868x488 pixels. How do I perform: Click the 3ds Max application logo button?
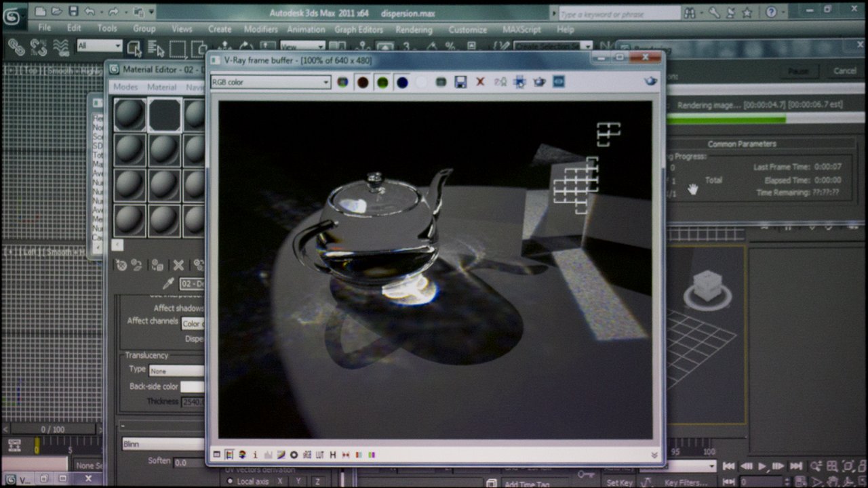(x=13, y=16)
